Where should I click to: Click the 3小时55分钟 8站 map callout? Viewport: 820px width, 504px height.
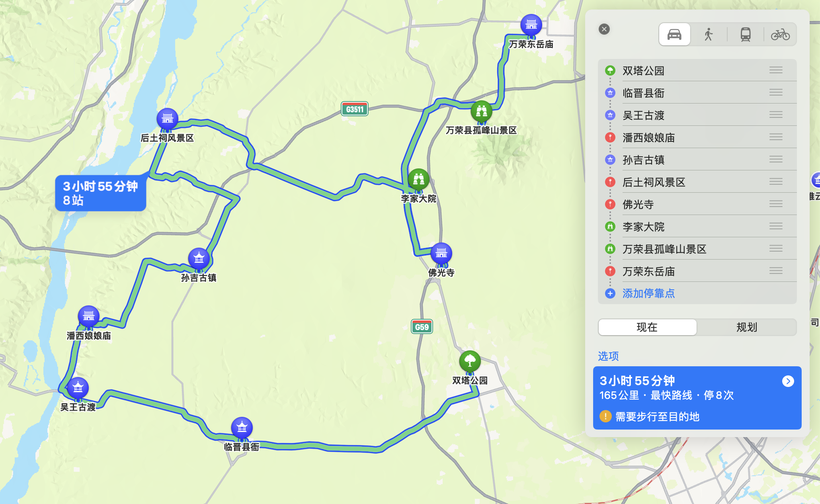[100, 193]
